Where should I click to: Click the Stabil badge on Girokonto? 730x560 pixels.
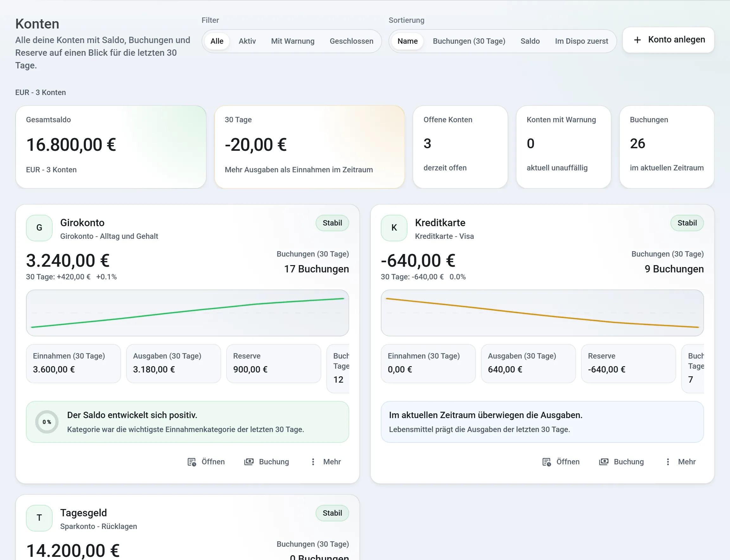pos(332,223)
